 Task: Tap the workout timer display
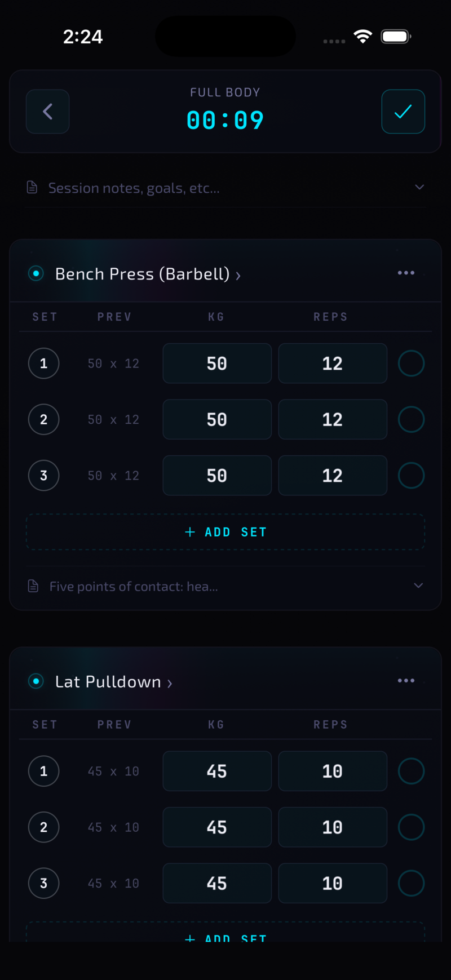point(225,120)
